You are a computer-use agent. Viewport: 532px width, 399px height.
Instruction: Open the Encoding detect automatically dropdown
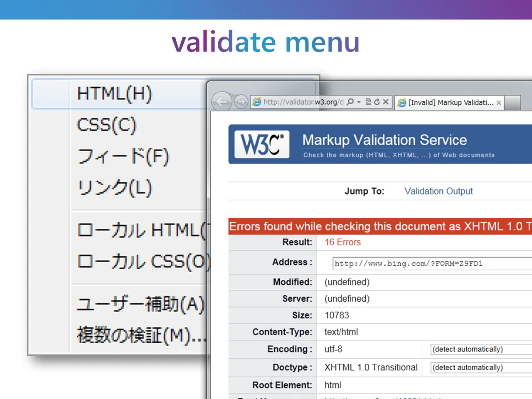(481, 349)
